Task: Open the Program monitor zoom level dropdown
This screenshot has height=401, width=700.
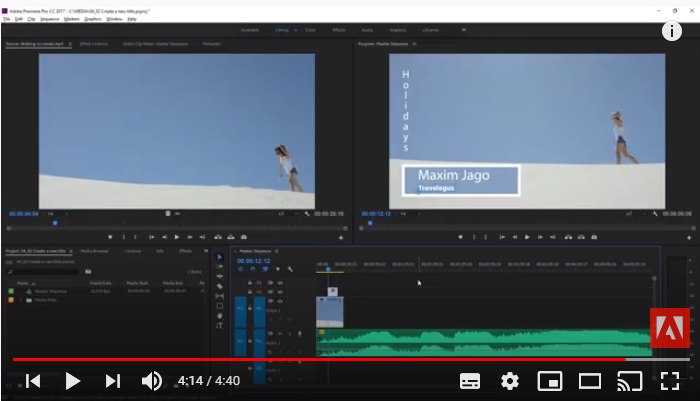Action: coord(409,214)
